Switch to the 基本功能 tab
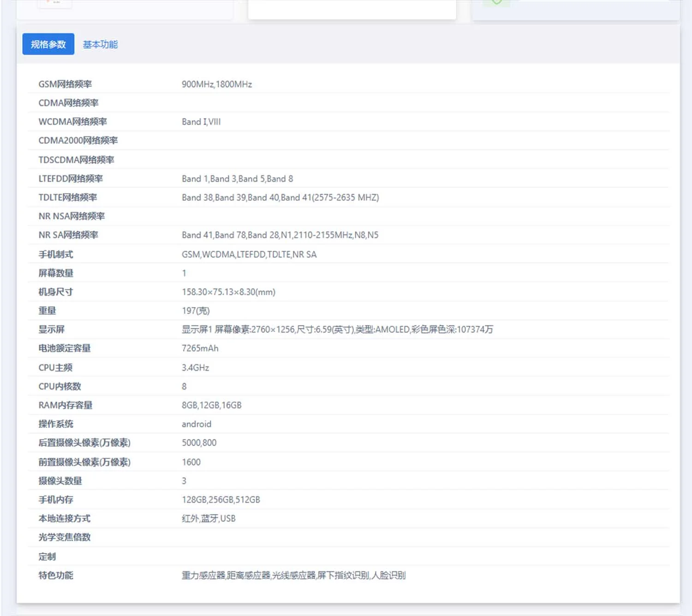Image resolution: width=692 pixels, height=616 pixels. click(101, 44)
